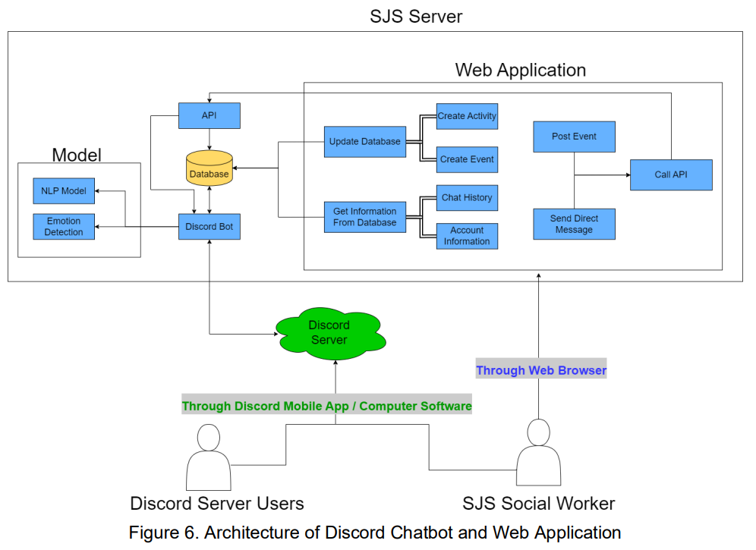Select the Update Database box

pyautogui.click(x=364, y=142)
